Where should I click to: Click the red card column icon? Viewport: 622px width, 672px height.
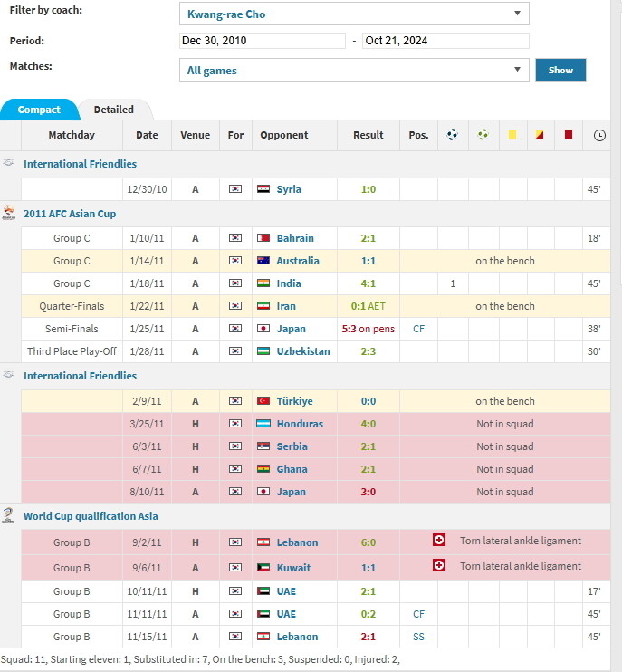coord(569,135)
